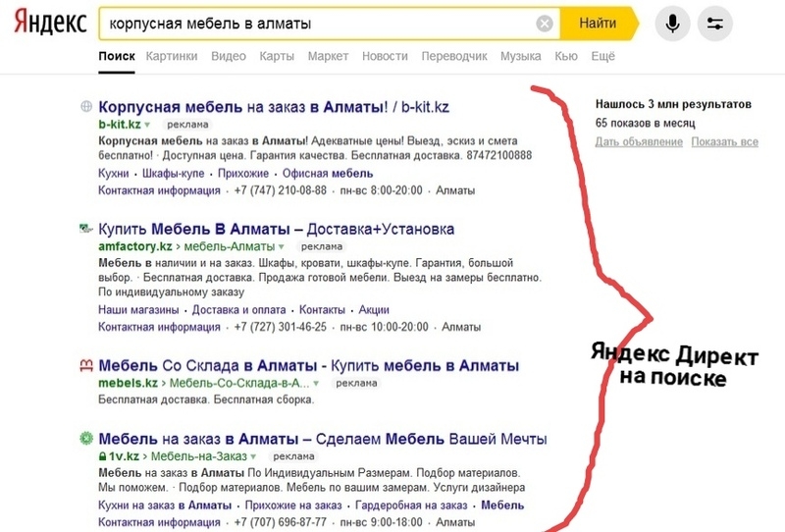
Task: Click the реклама label beside b-kit.kz
Action: point(187,125)
